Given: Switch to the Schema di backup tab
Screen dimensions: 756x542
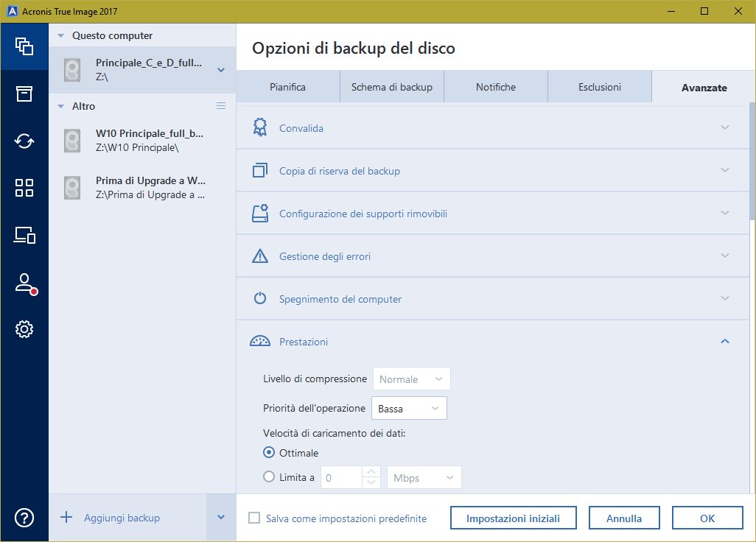Looking at the screenshot, I should (x=391, y=87).
